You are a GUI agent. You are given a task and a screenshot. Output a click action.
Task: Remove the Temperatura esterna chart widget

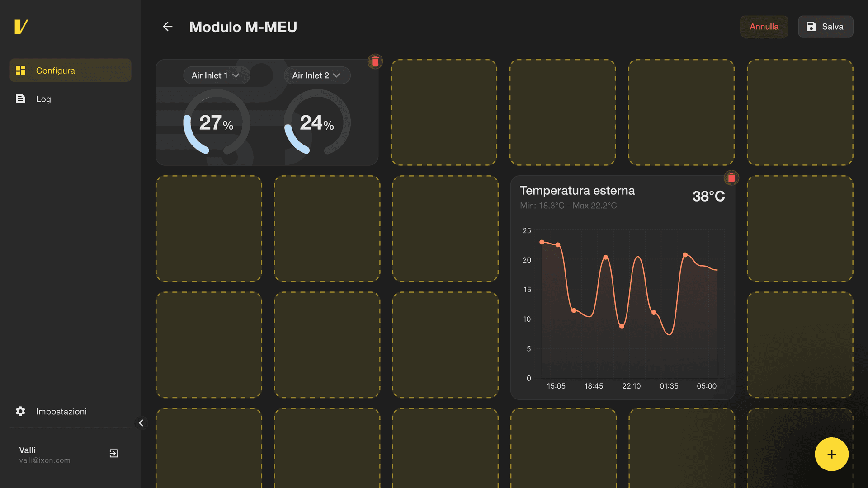tap(731, 178)
